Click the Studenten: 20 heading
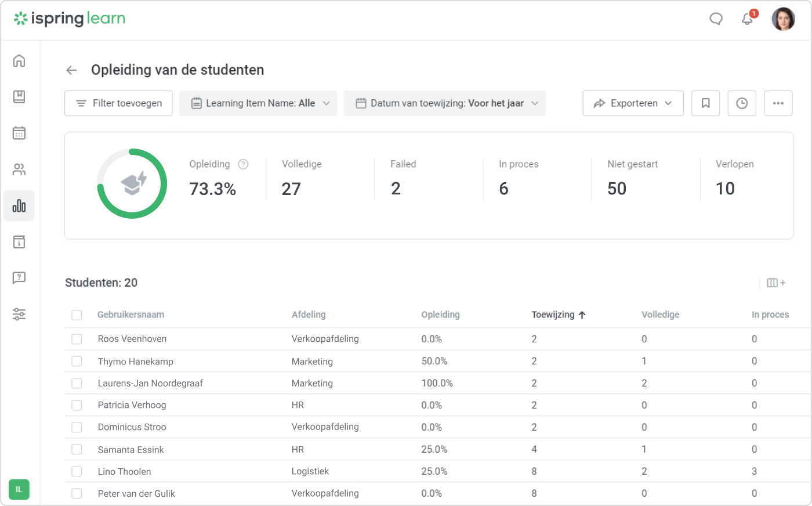This screenshot has height=506, width=812. [x=101, y=283]
